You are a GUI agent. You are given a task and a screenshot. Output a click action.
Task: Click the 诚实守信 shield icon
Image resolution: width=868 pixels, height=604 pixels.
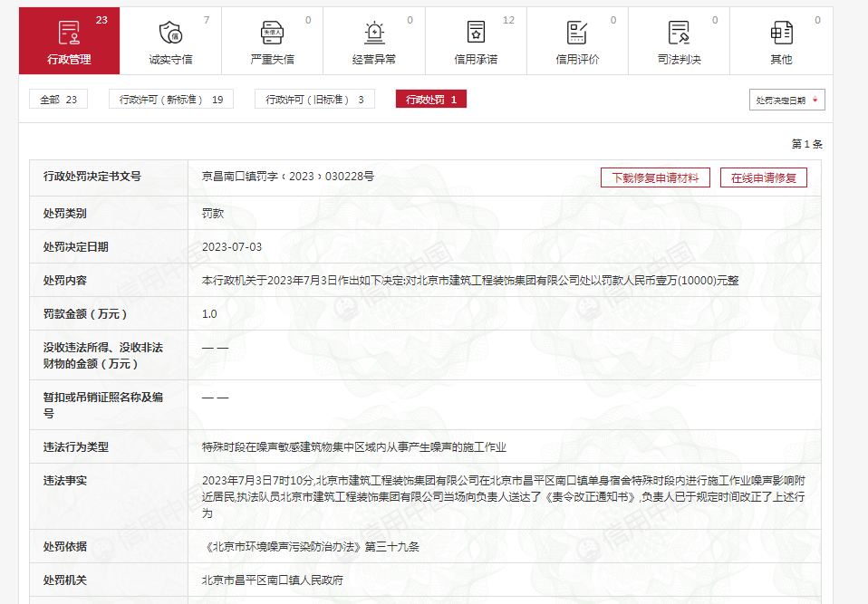170,33
